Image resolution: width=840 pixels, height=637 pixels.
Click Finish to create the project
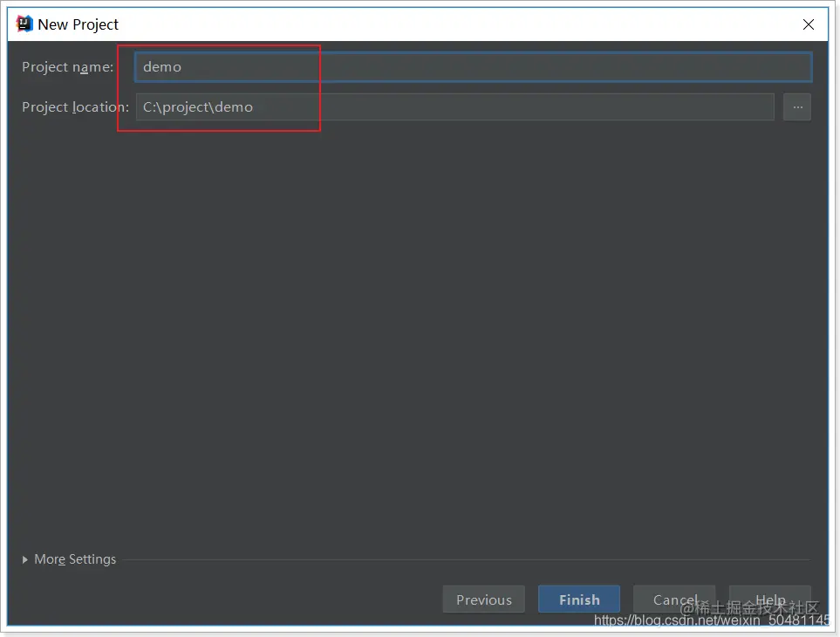tap(579, 599)
